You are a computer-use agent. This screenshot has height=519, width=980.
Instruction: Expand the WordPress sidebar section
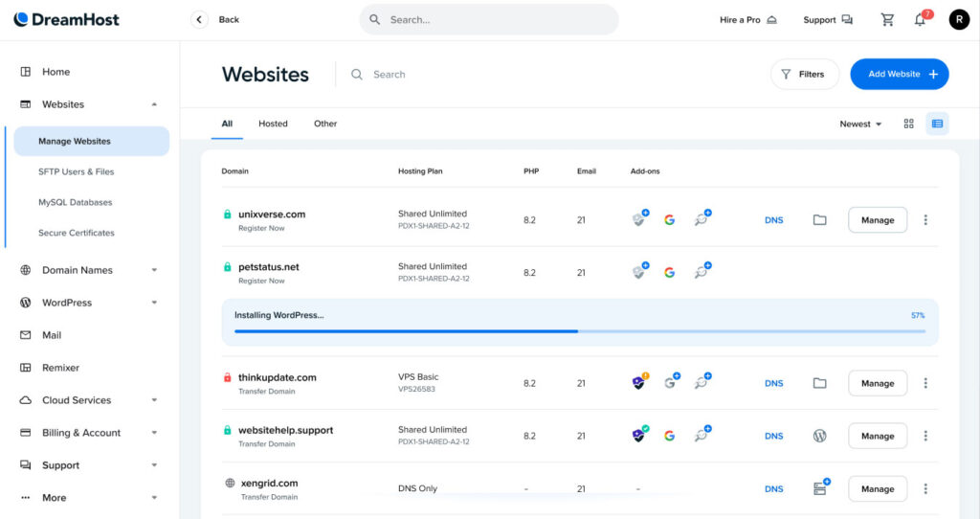154,303
